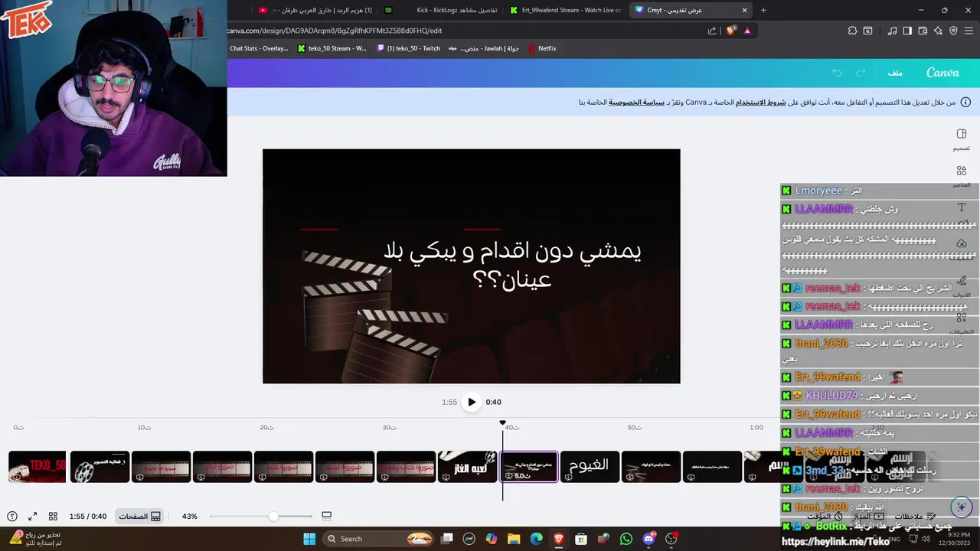The height and width of the screenshot is (551, 980).
Task: Click the 20ث mark on timeline ruler
Action: pos(266,427)
